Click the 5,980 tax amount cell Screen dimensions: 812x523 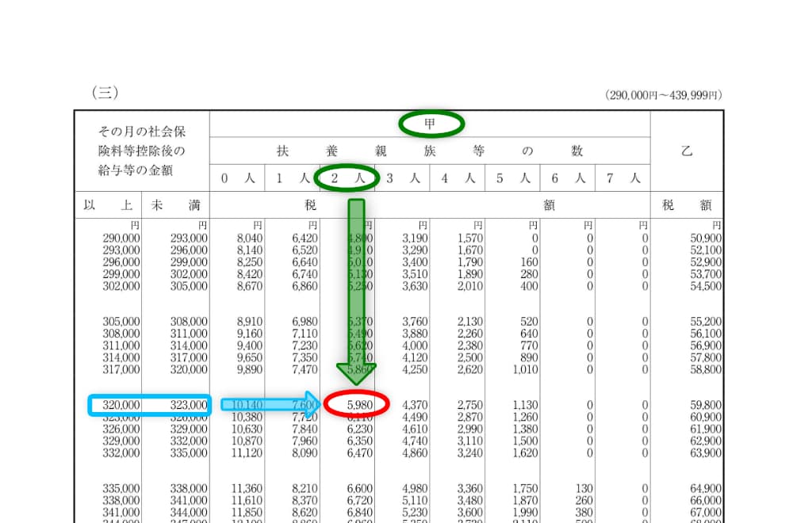[360, 405]
